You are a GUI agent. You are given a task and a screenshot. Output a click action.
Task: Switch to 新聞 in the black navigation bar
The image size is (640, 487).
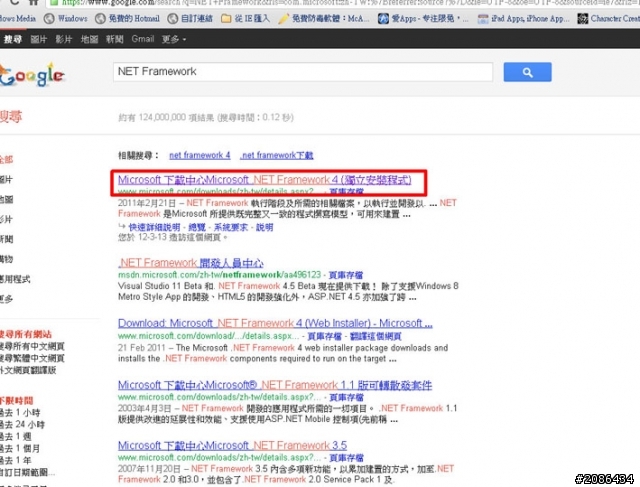pos(115,39)
